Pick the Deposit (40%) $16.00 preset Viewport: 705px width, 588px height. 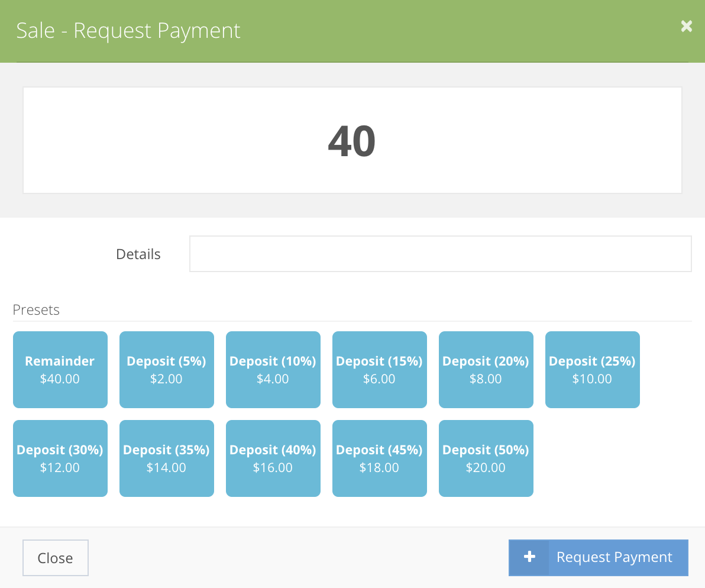coord(273,458)
